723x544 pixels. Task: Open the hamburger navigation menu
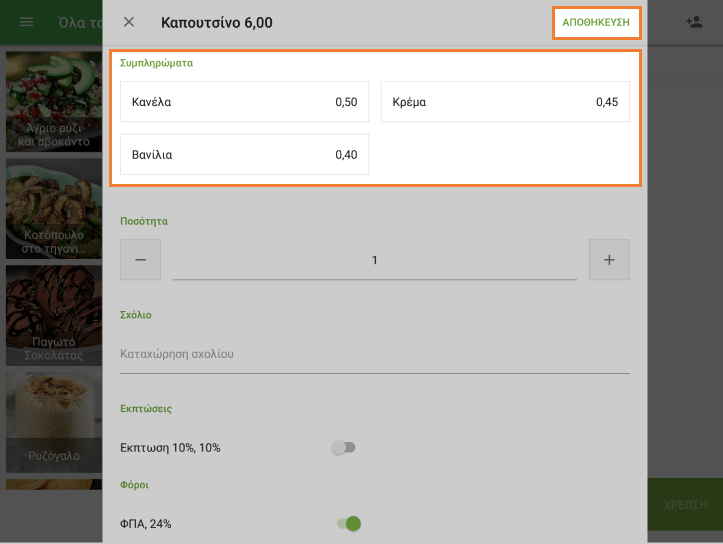tap(26, 22)
